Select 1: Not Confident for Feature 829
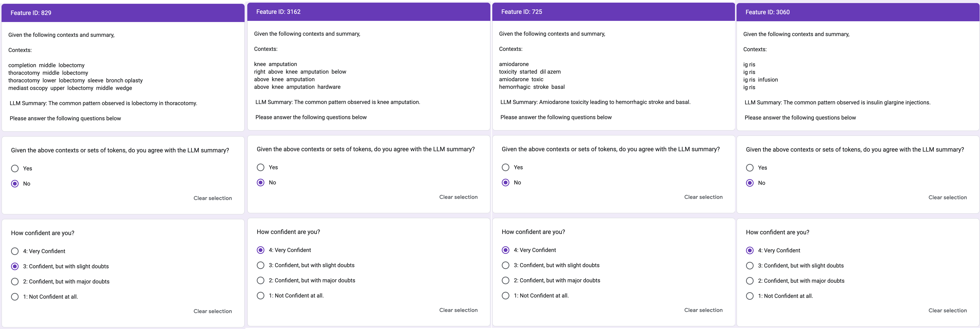The image size is (980, 329). coord(15,297)
